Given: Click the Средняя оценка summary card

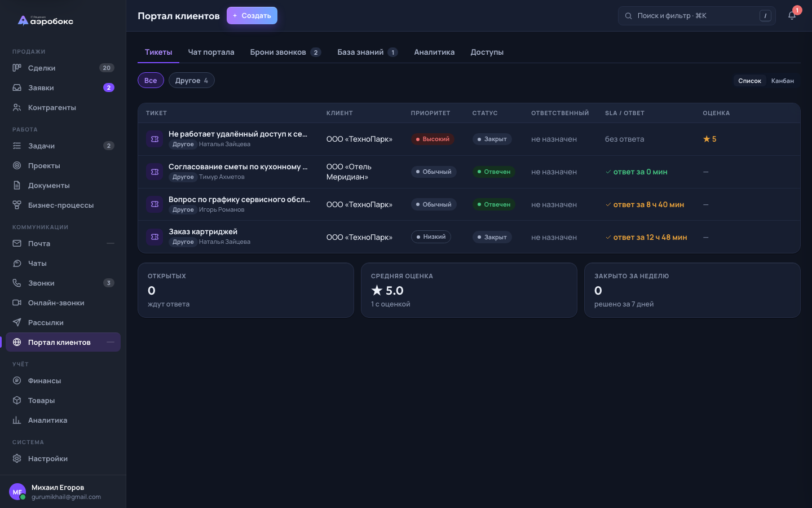Looking at the screenshot, I should coord(469,290).
